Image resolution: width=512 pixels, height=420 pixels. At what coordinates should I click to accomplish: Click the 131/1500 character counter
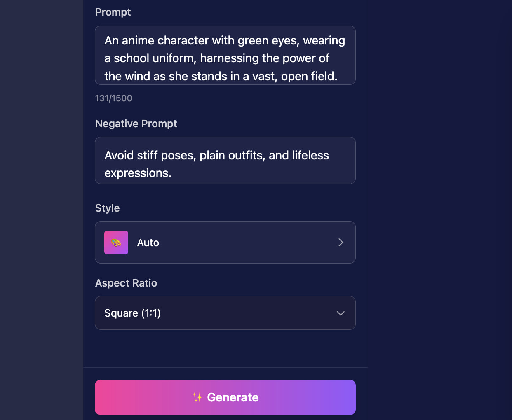(x=114, y=98)
